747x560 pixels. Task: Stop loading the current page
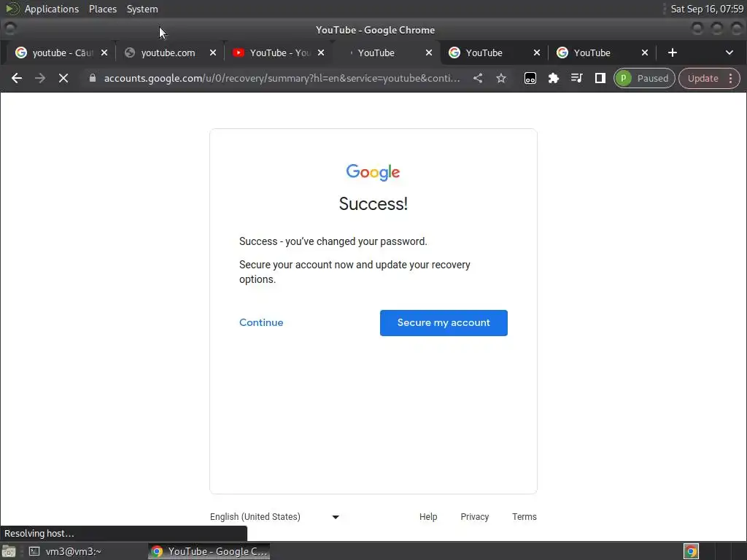click(63, 78)
